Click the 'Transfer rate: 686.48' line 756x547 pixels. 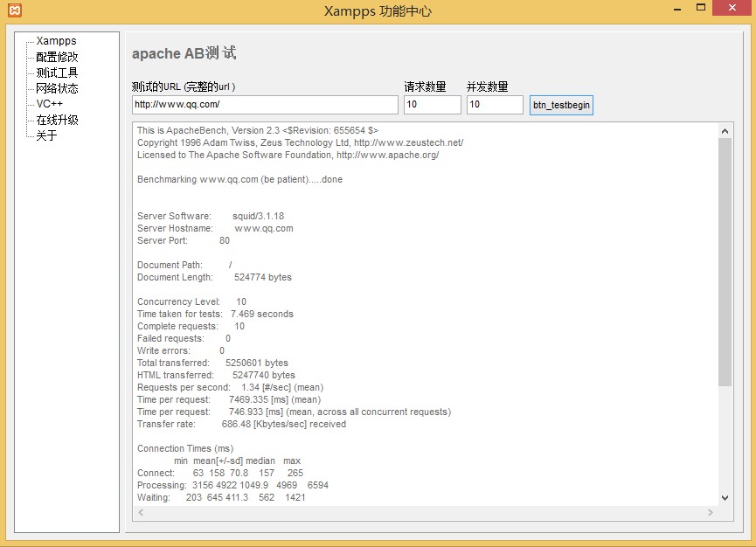tap(241, 425)
